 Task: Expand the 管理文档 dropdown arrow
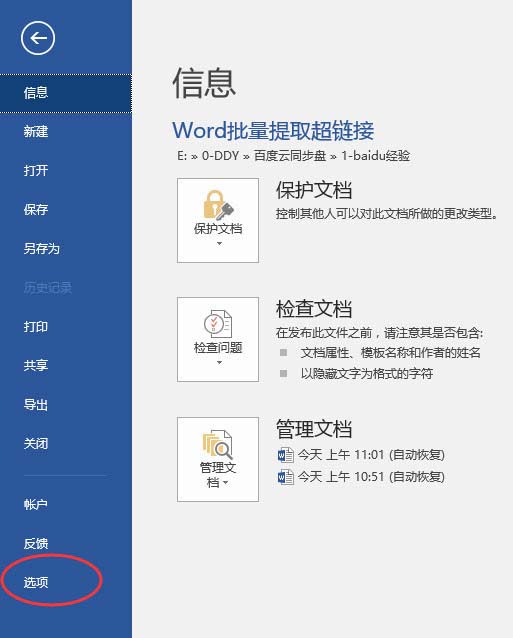point(226,483)
